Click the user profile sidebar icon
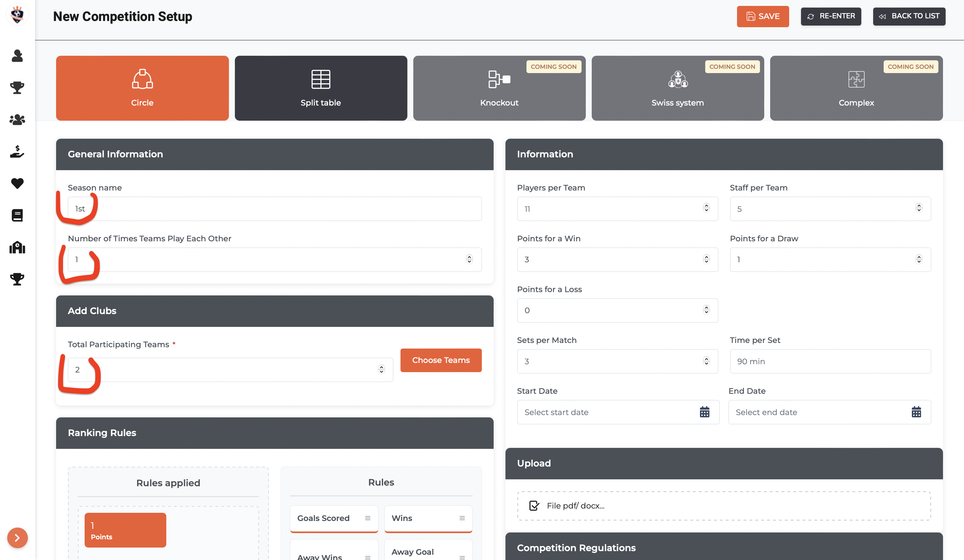Image resolution: width=964 pixels, height=560 pixels. pos(17,56)
